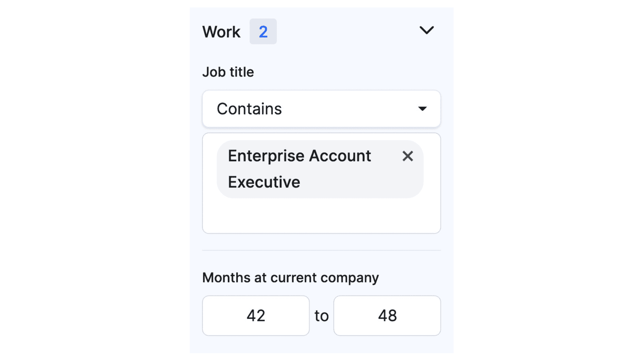Select the minimum months field showing 42

pyautogui.click(x=256, y=315)
